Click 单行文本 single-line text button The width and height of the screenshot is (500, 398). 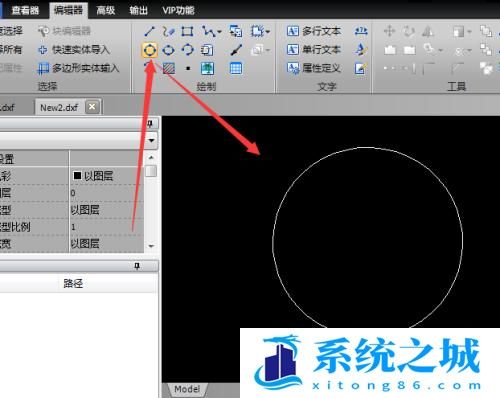[314, 50]
